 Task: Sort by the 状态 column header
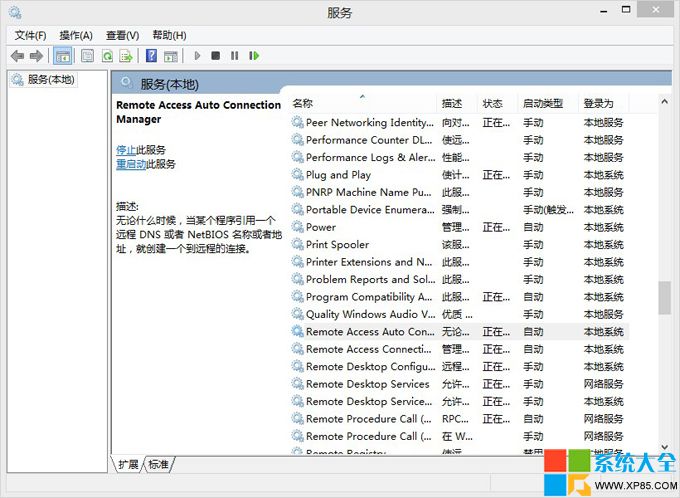click(x=497, y=103)
